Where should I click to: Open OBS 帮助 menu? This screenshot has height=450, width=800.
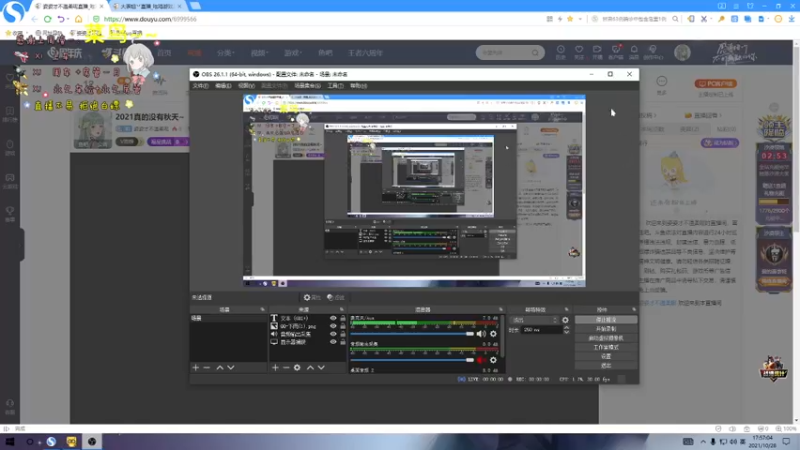[x=359, y=86]
